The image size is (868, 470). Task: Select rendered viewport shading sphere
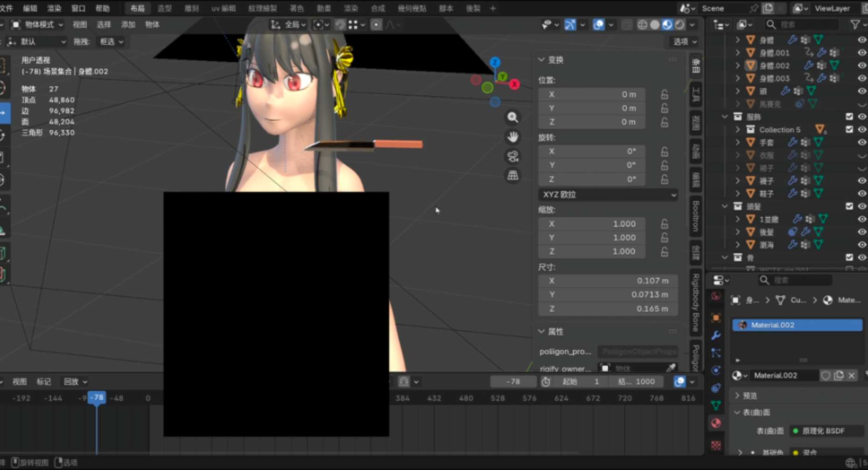[x=680, y=25]
